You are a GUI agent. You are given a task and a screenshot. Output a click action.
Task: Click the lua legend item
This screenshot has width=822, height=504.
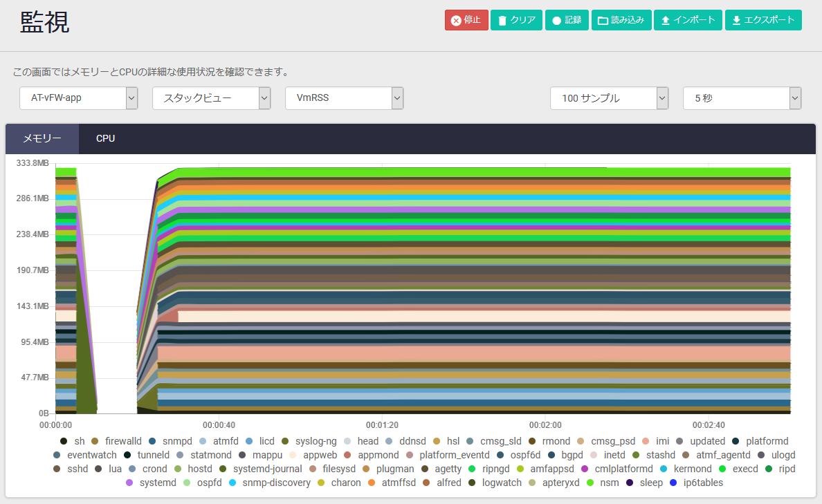(108, 468)
